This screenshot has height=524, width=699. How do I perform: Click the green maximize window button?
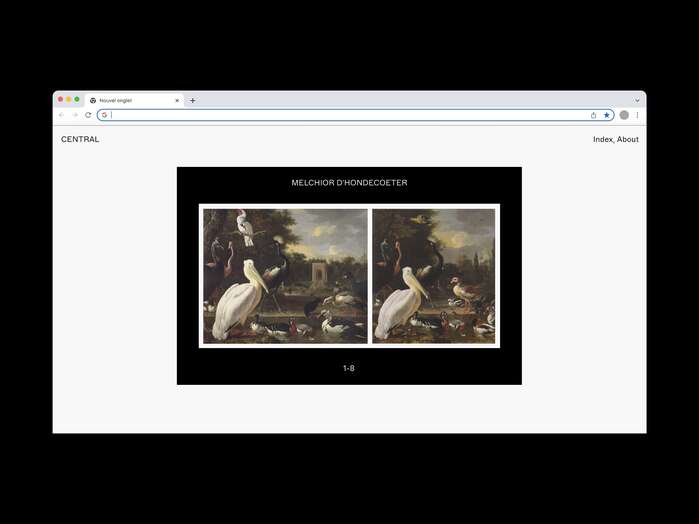point(77,99)
